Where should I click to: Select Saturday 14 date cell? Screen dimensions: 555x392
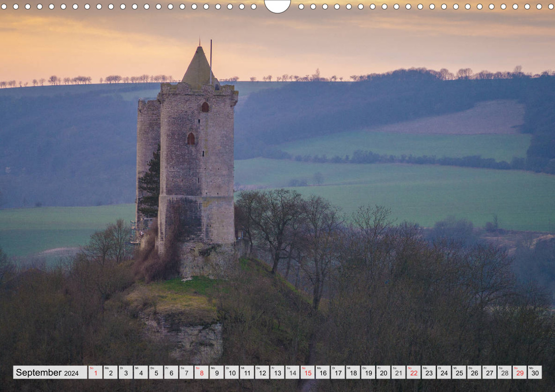coord(292,373)
